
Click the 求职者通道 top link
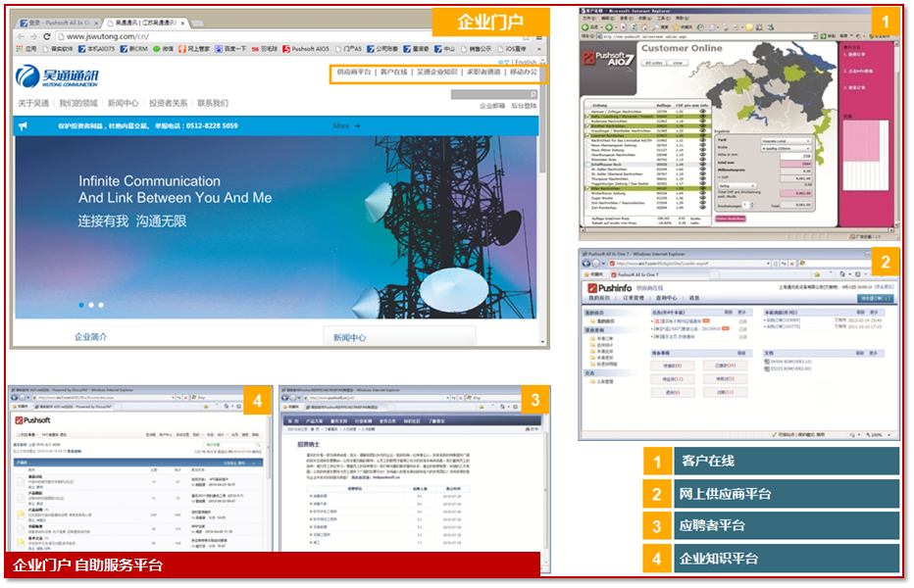tap(483, 72)
